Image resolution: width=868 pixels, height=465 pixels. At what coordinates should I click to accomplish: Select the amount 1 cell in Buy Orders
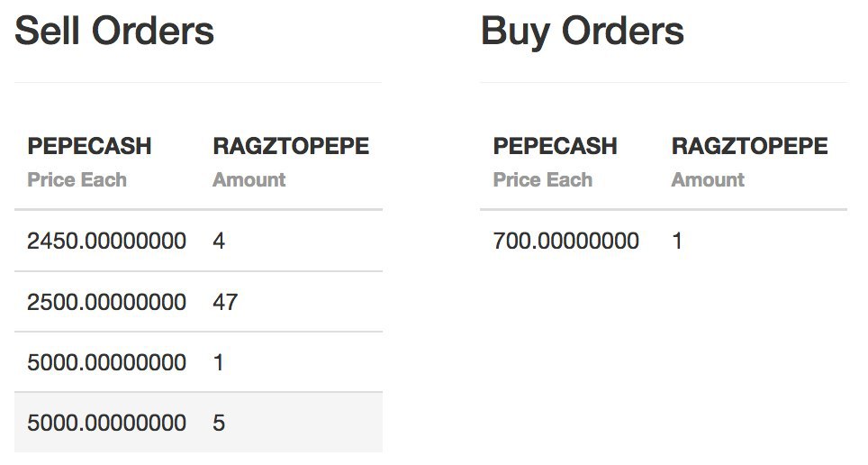click(677, 242)
